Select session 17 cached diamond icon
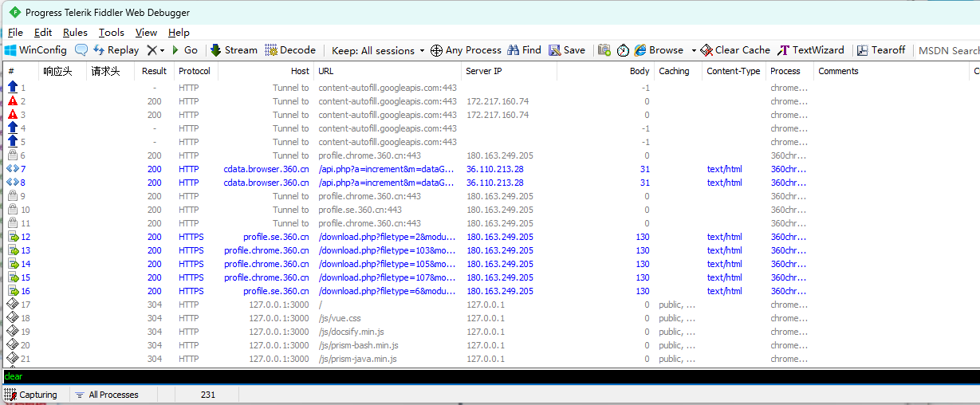 pos(13,305)
